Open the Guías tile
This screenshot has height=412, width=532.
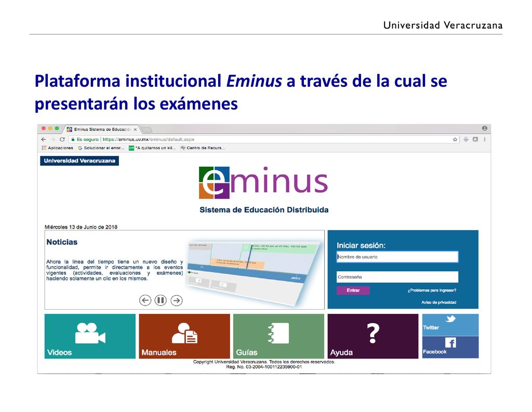pos(278,336)
